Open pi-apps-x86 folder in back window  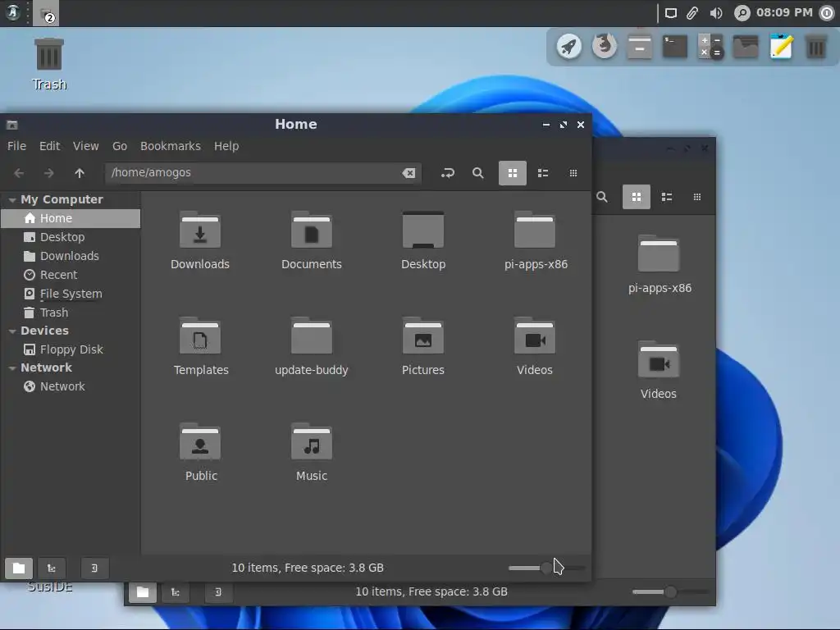tap(659, 254)
